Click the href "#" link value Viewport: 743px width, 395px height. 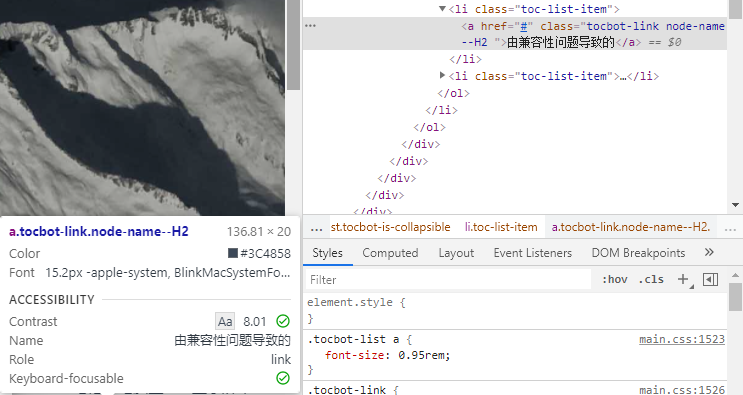[x=524, y=26]
